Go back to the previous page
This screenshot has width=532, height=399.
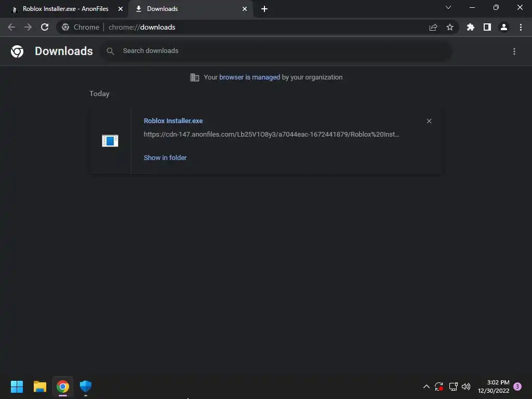pyautogui.click(x=11, y=27)
